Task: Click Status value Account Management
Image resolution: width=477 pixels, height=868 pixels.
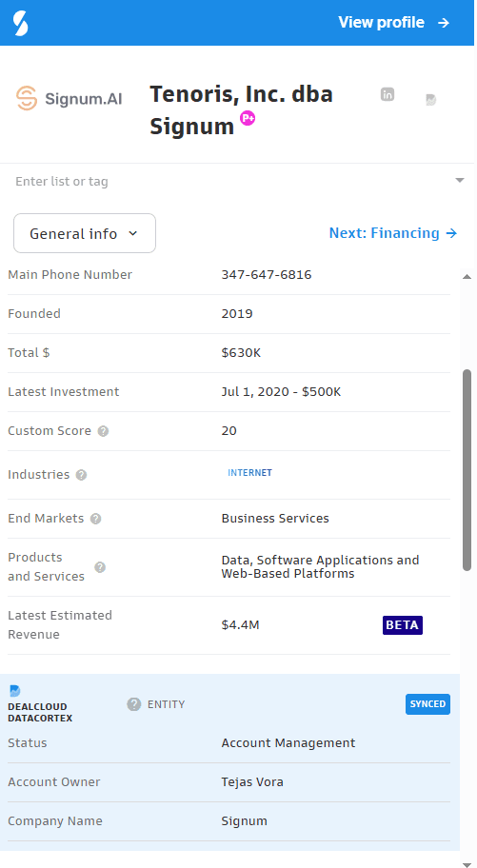Action: tap(288, 743)
